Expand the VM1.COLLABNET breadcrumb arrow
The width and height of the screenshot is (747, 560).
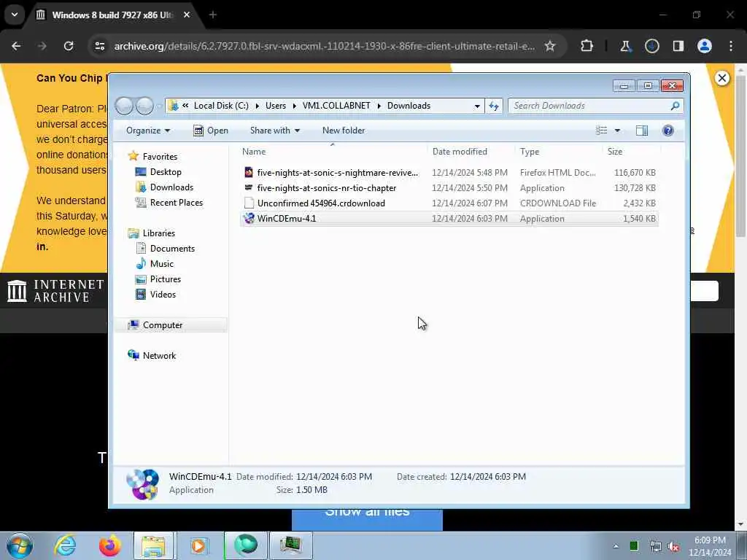(379, 106)
